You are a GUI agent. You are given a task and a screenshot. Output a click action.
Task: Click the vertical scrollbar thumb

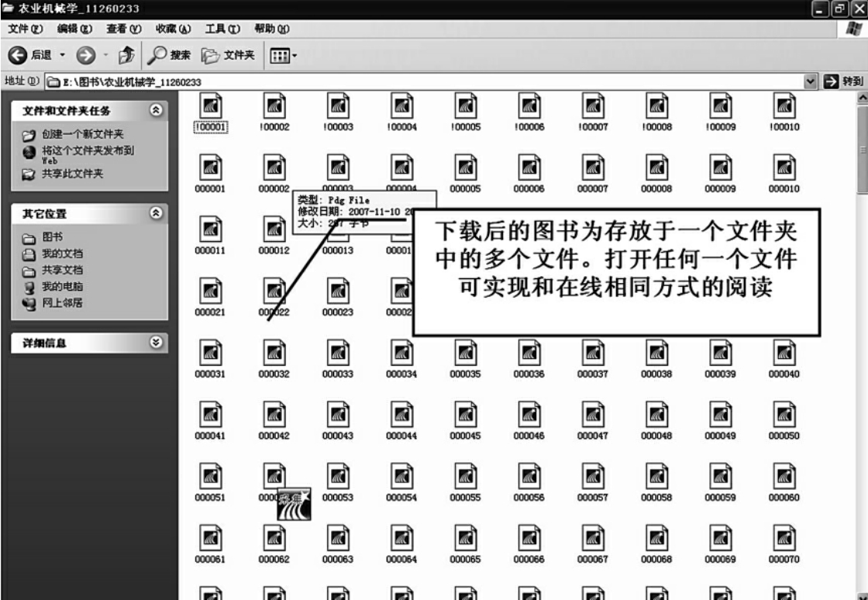[863, 150]
